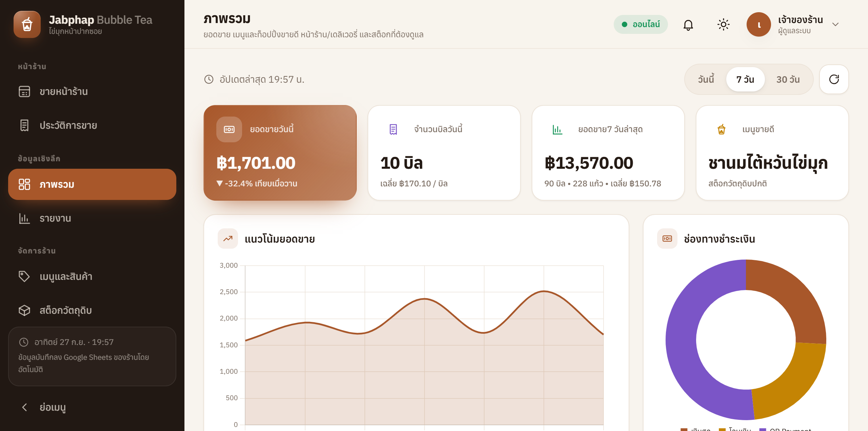Select the วันนี้ period tab

706,79
